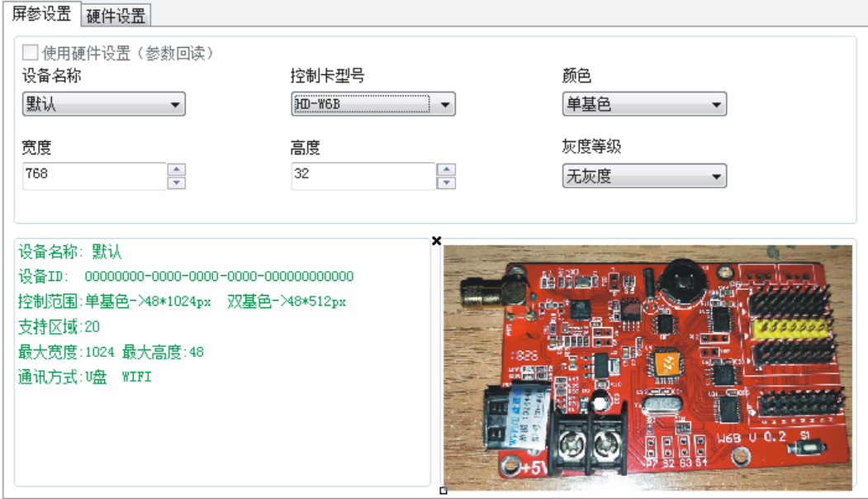This screenshot has width=868, height=499.
Task: Click the 控制范围 specification line
Action: pyautogui.click(x=182, y=302)
